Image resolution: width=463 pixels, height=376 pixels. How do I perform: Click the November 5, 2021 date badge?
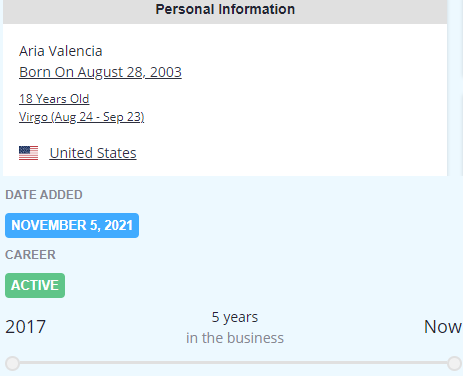click(72, 225)
